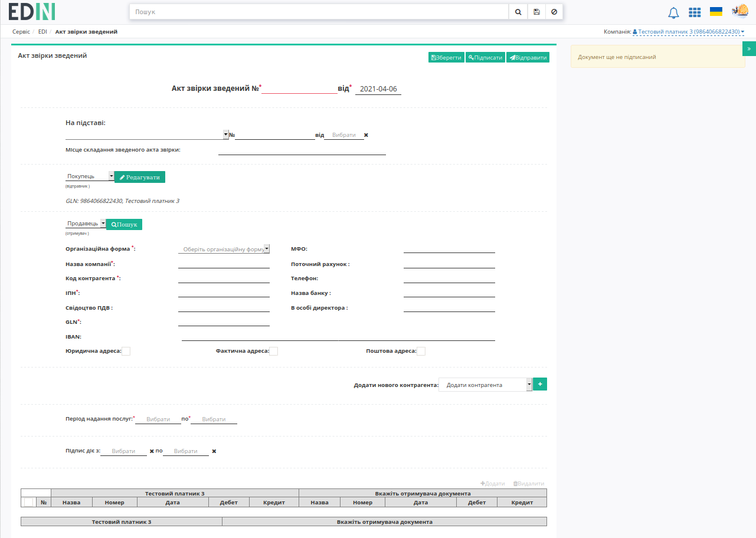
Task: Tick the Поштова адреса checkbox
Action: point(421,352)
